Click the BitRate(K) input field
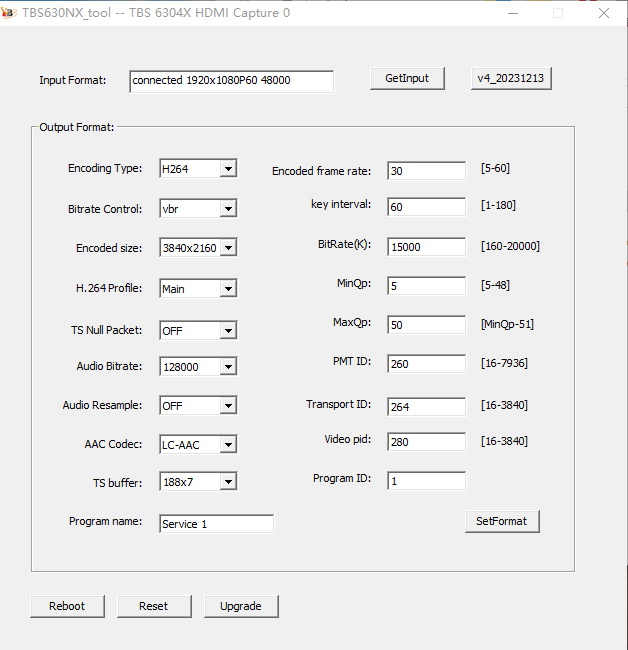This screenshot has height=650, width=628. click(x=426, y=247)
